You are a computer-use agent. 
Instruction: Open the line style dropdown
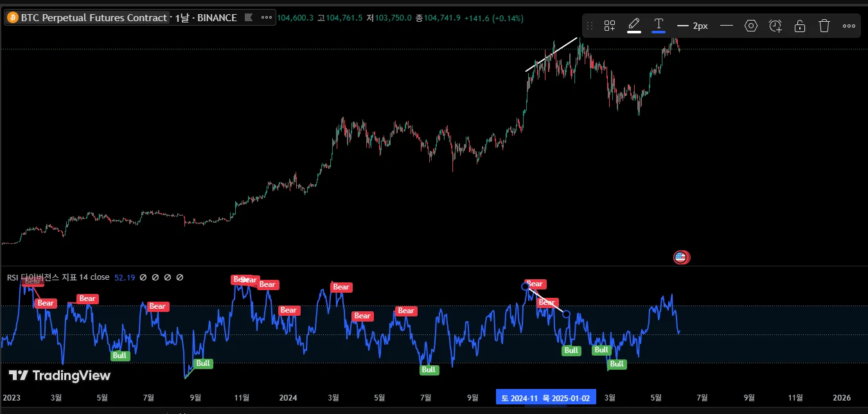click(727, 26)
